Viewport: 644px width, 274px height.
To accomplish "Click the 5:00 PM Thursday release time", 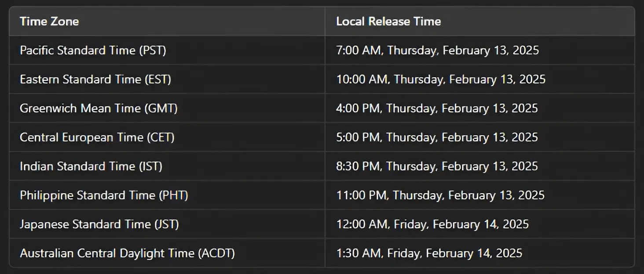I will pyautogui.click(x=437, y=137).
